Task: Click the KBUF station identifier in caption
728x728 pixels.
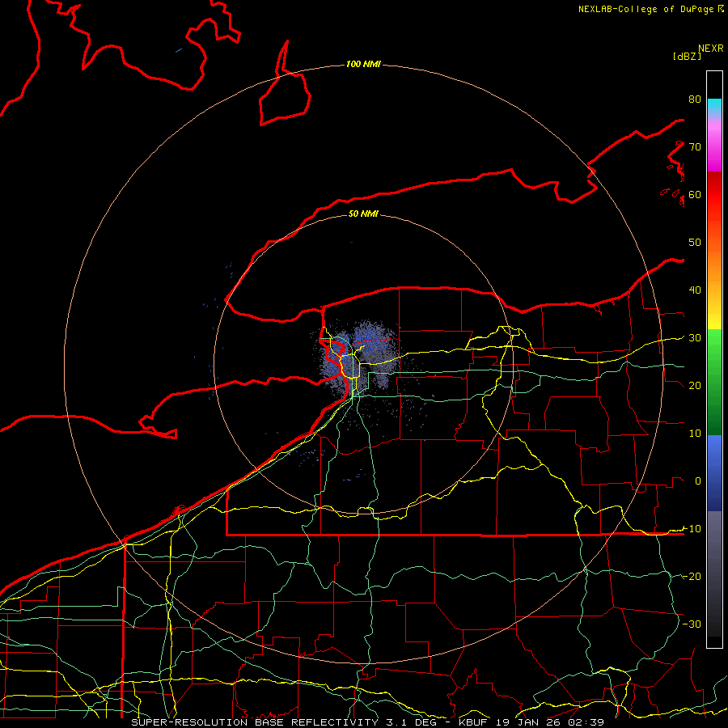Action: coord(474,722)
